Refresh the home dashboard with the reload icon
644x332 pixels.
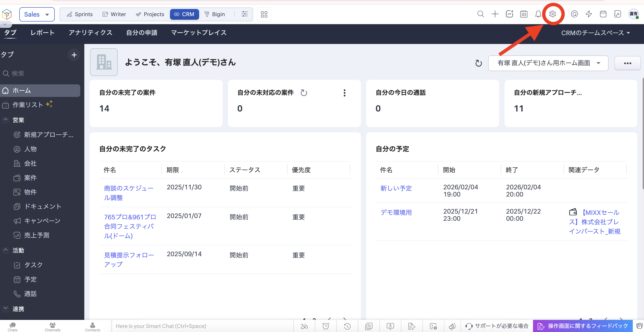click(x=478, y=63)
